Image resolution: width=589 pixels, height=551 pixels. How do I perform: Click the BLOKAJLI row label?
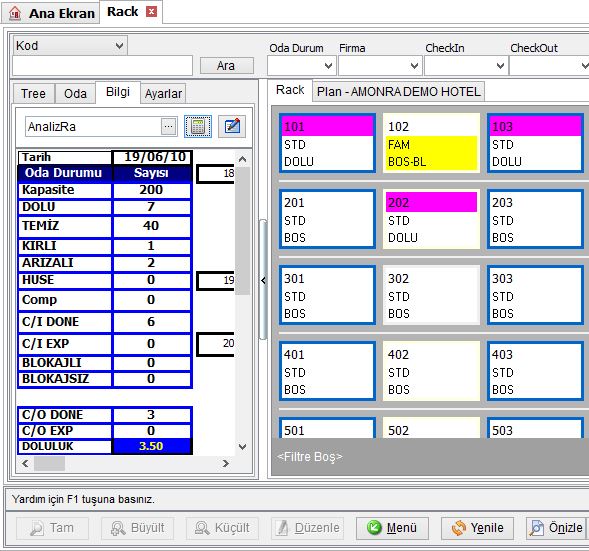pyautogui.click(x=65, y=363)
